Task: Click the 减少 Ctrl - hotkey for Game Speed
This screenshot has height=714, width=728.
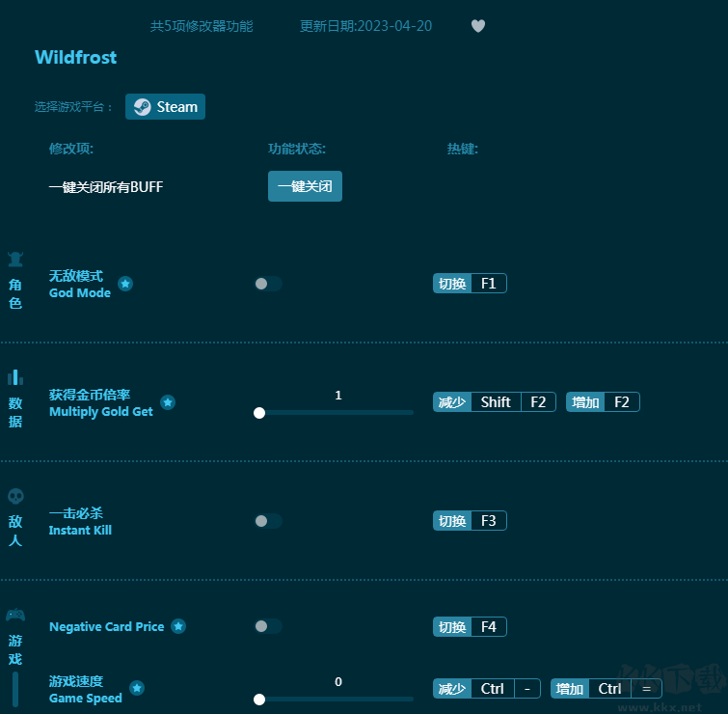Action: coord(487,689)
